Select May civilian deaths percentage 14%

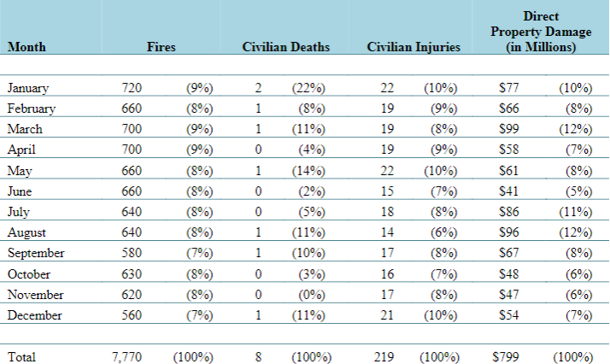[x=308, y=171]
